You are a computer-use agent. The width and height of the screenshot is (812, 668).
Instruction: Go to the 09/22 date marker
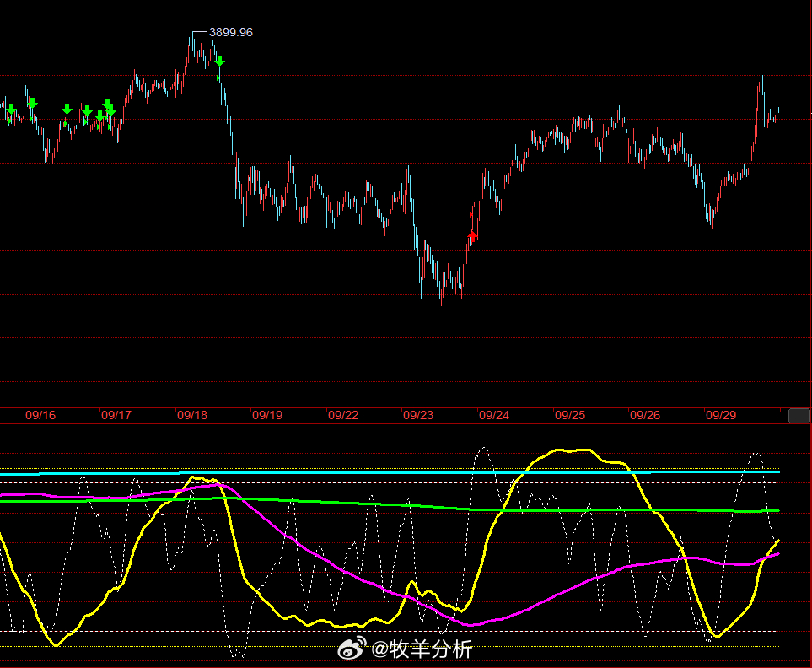343,415
